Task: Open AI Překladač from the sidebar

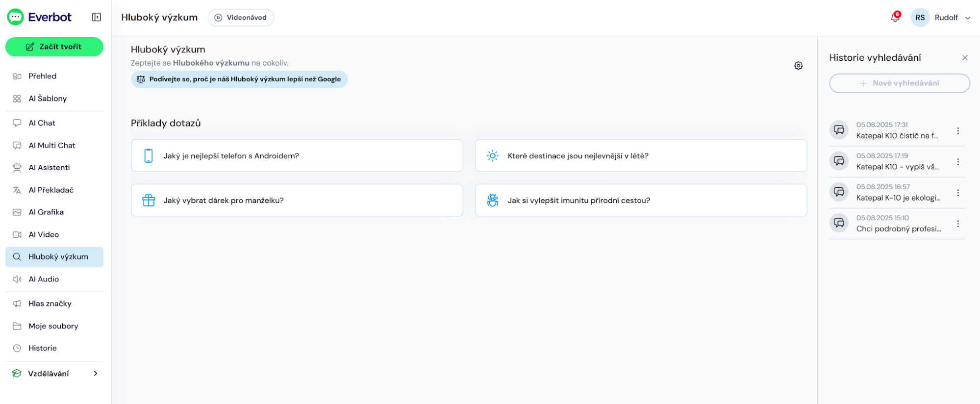Action: pos(51,190)
